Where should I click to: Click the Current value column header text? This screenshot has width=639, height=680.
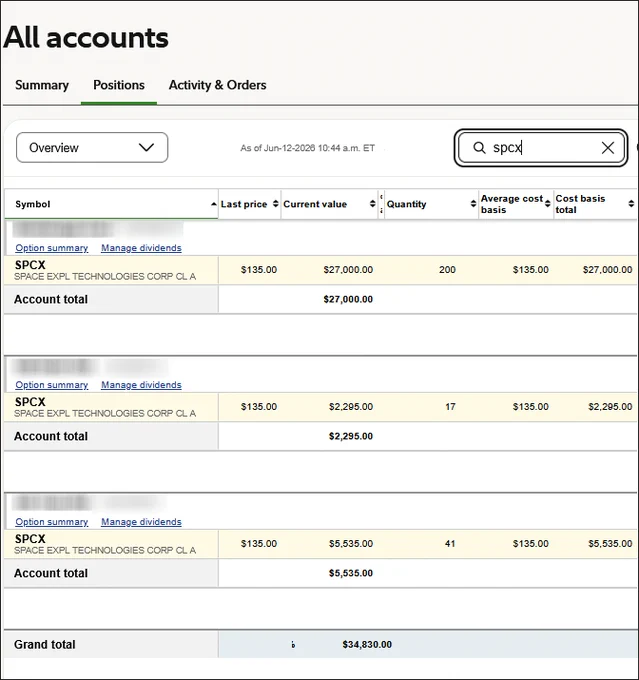[x=315, y=204]
